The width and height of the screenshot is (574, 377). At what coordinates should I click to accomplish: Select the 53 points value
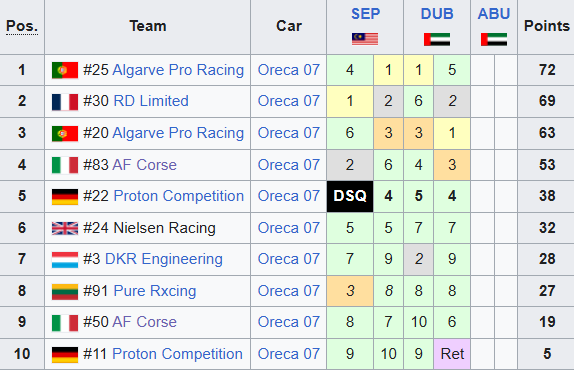point(547,165)
